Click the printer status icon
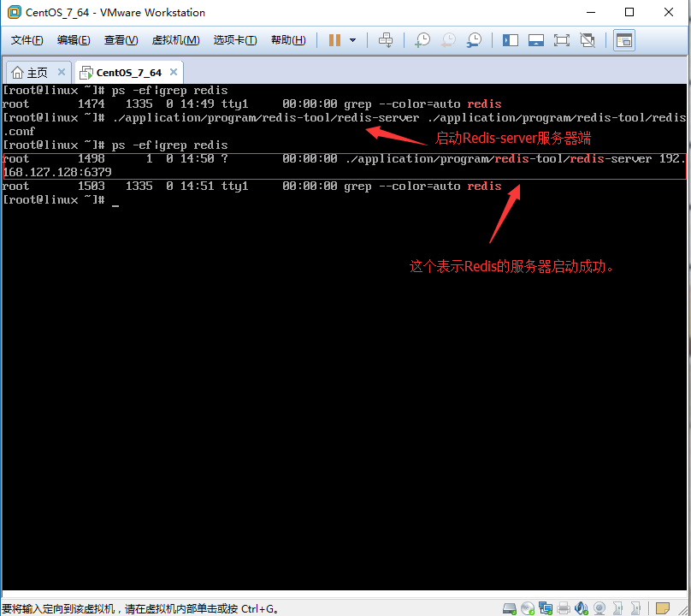 click(x=564, y=608)
